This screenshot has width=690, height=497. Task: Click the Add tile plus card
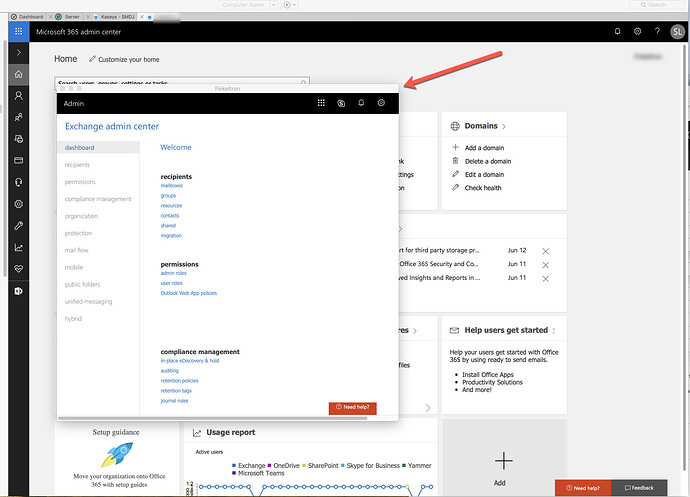point(504,465)
